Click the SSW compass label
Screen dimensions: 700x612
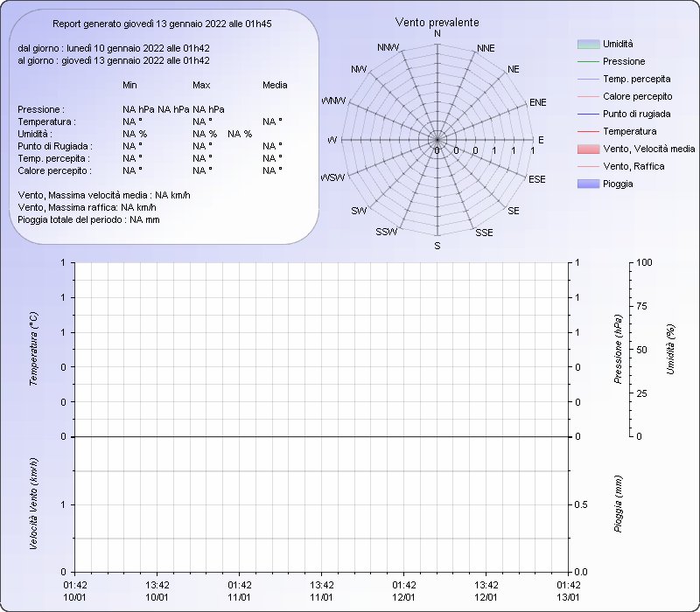pos(387,232)
